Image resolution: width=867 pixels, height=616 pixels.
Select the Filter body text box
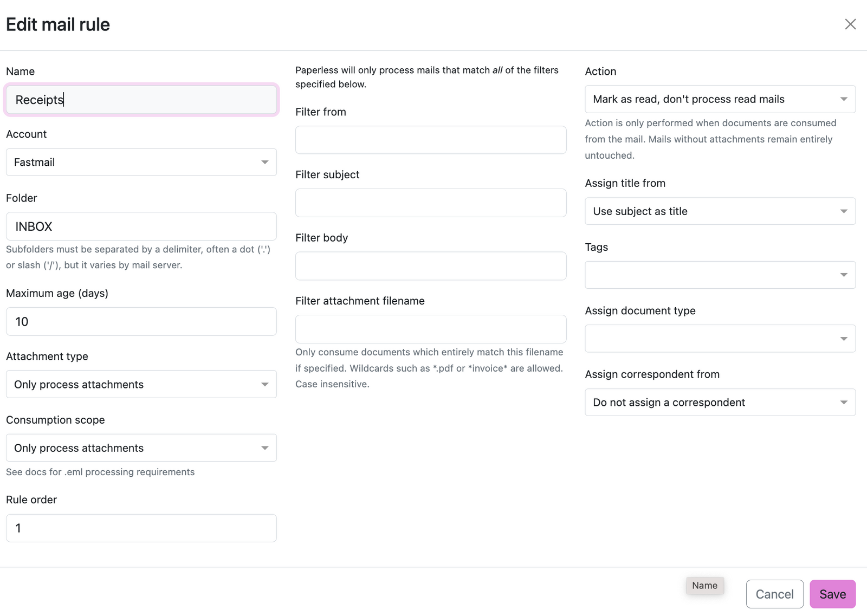coord(430,266)
